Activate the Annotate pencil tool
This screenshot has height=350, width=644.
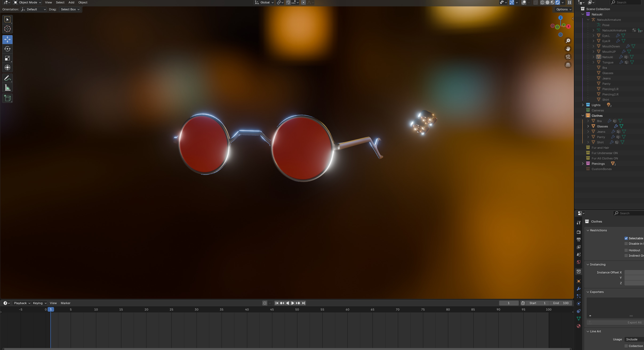(x=7, y=78)
